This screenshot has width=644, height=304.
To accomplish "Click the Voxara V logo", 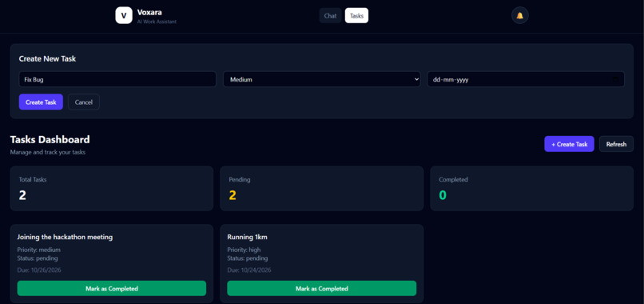I will click(124, 16).
